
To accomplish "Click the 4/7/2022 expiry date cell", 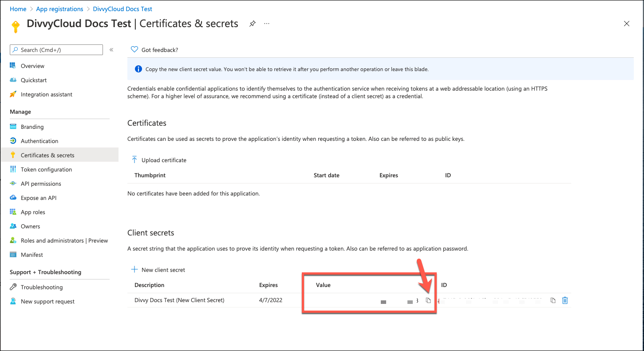I will (271, 300).
